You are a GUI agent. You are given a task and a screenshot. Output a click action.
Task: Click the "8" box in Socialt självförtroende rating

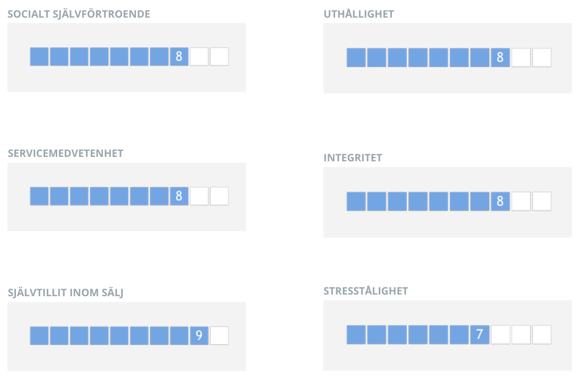[179, 57]
